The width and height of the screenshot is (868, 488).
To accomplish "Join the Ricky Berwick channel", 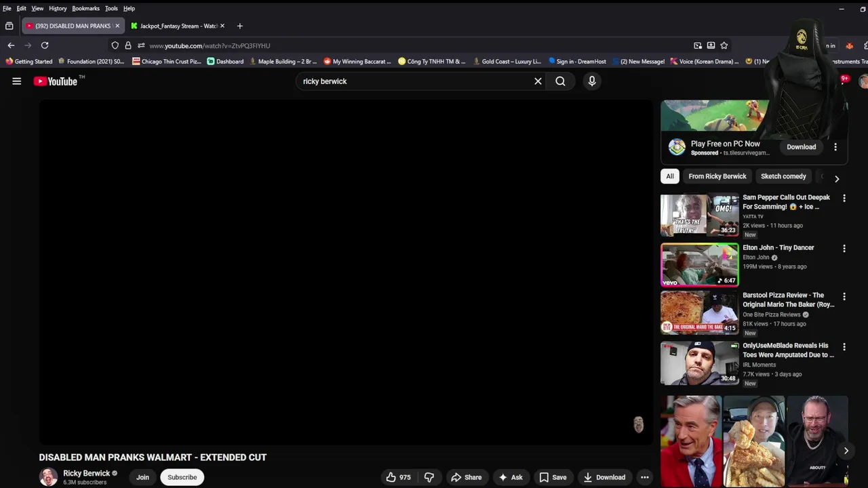I will point(142,477).
